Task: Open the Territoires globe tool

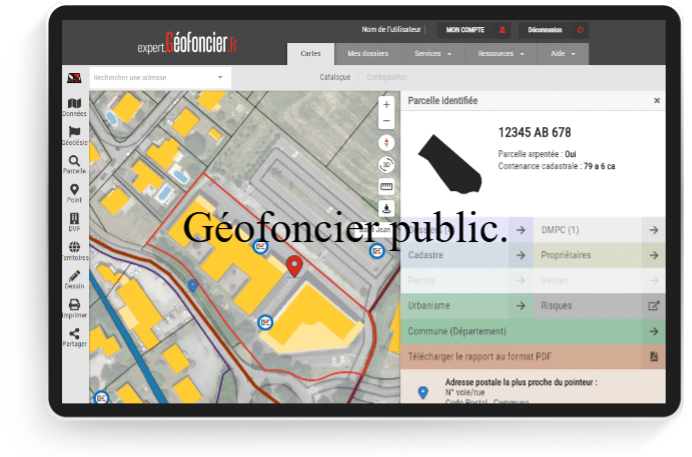Action: [x=74, y=251]
